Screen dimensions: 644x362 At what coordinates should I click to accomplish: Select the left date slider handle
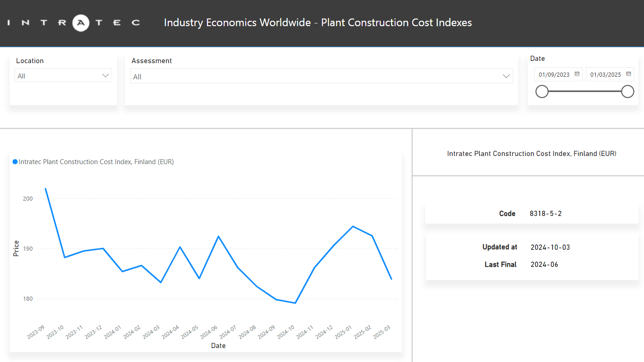542,92
